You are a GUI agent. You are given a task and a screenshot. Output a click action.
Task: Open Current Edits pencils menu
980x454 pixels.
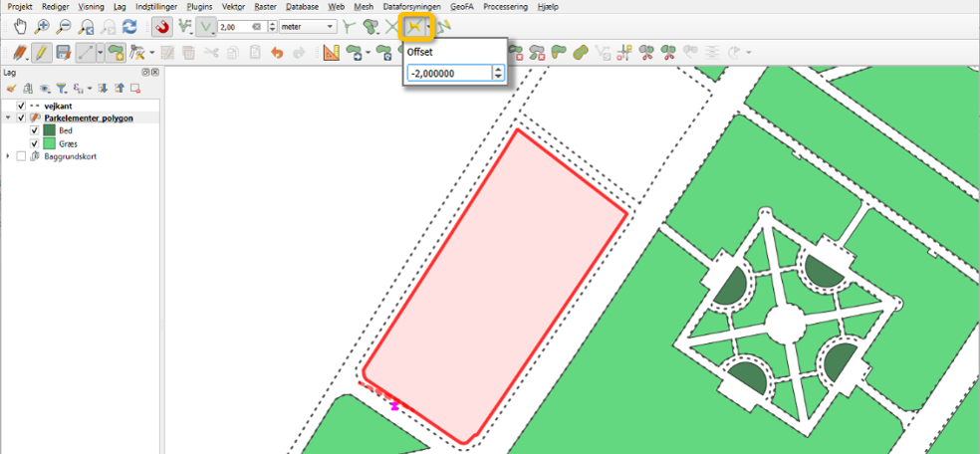(x=21, y=53)
